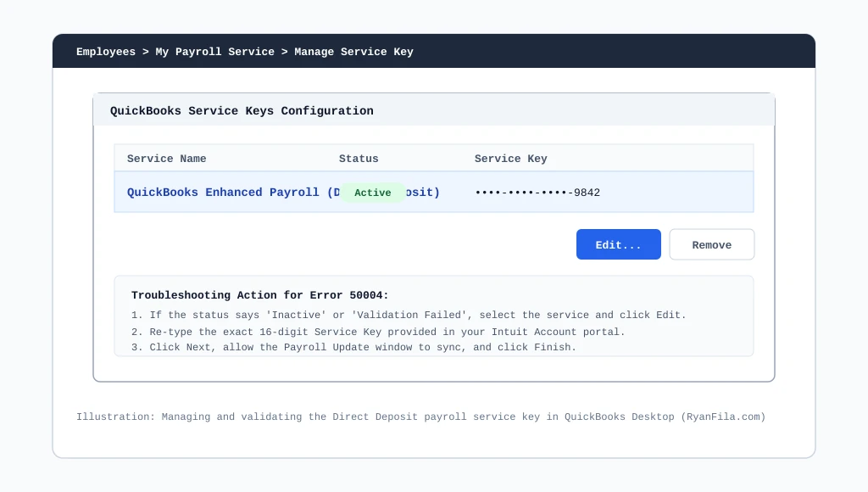Click the Troubleshooting Action for Error 50004 heading
Screen dimensions: 868x492
[260, 295]
